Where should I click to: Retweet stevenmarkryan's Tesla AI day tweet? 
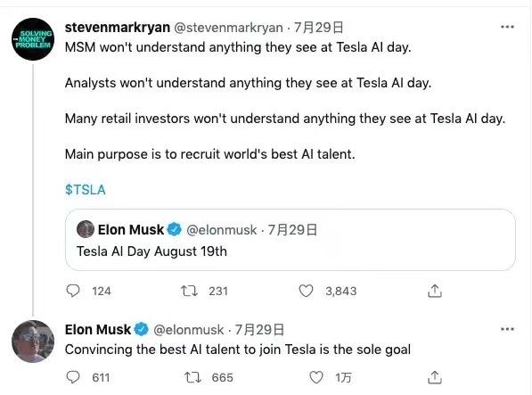tap(189, 291)
